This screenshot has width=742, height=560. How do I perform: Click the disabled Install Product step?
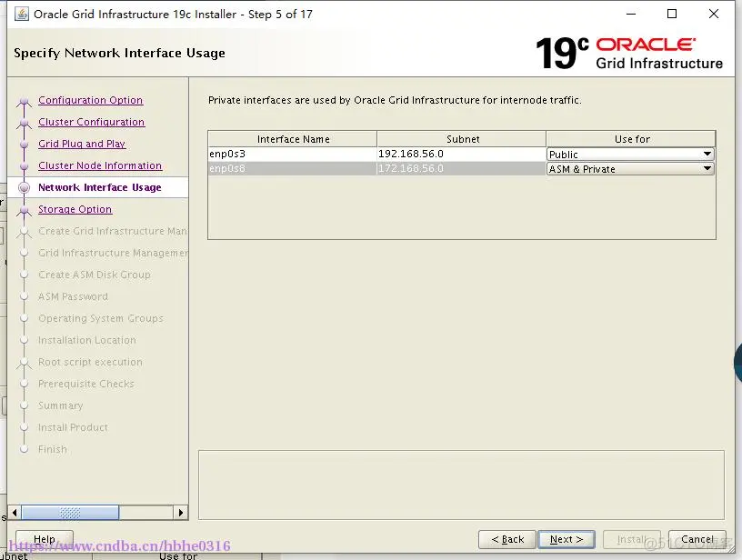tap(73, 427)
